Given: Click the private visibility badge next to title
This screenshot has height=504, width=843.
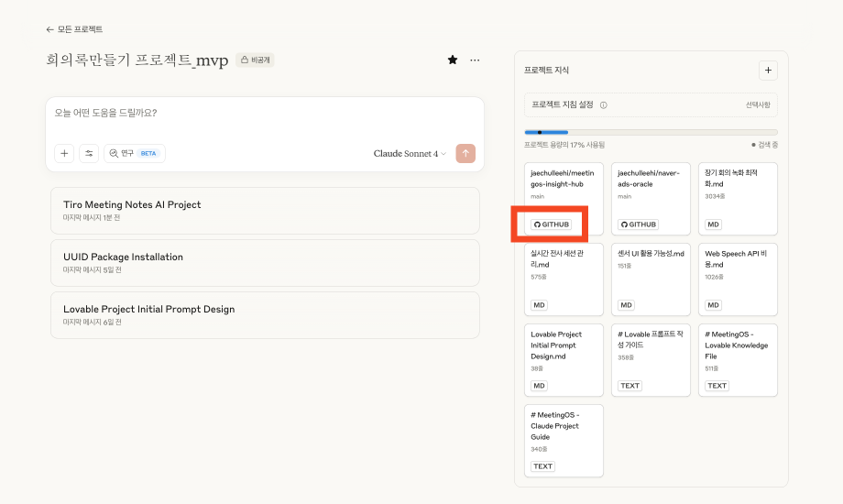Looking at the screenshot, I should [255, 60].
